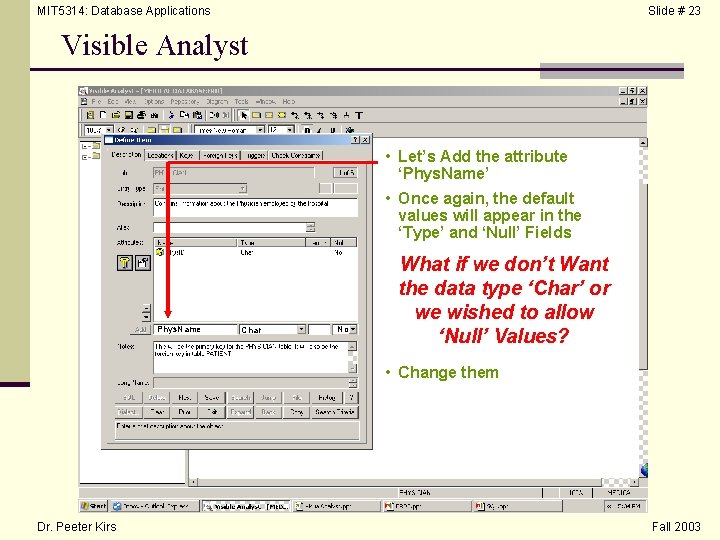This screenshot has width=720, height=540.
Task: Click the Open folder toolbar icon
Action: pyautogui.click(x=116, y=115)
